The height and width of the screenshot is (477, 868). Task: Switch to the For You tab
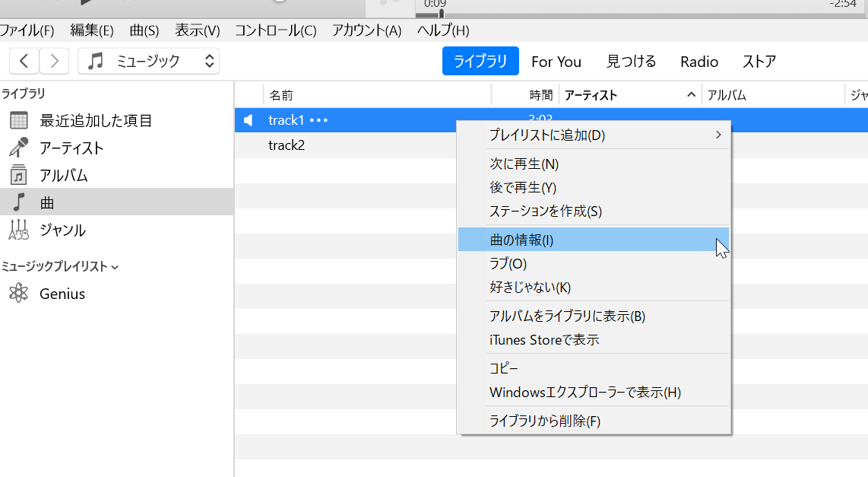[x=556, y=62]
